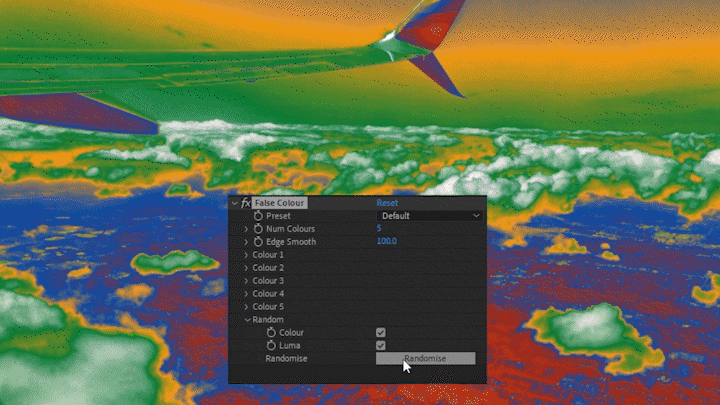This screenshot has width=720, height=405.
Task: Expand the Colour 3 group
Action: point(246,281)
